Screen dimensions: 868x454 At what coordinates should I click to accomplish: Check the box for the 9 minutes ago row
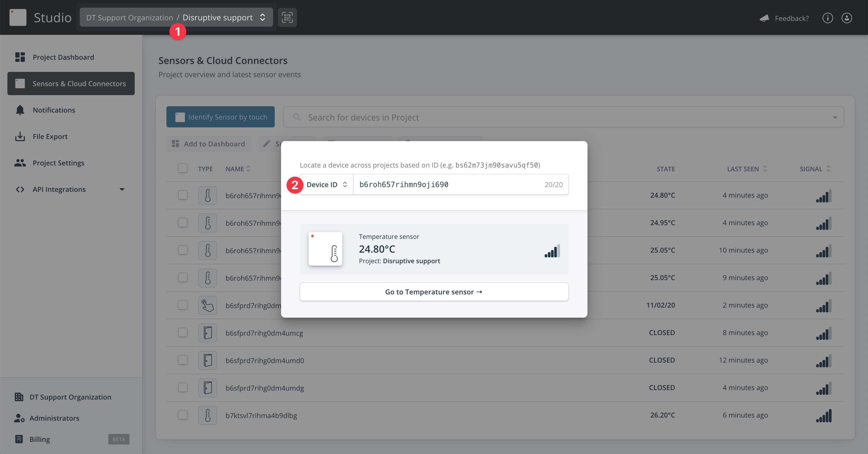183,277
